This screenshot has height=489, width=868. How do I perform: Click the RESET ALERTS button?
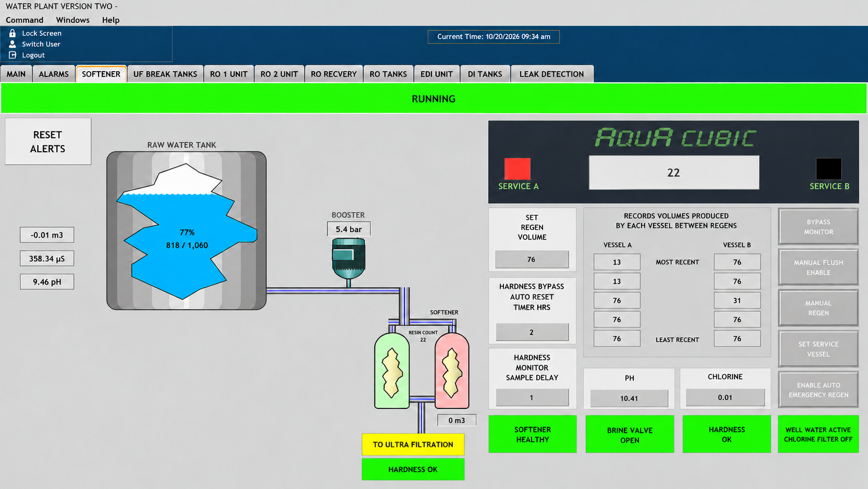48,141
